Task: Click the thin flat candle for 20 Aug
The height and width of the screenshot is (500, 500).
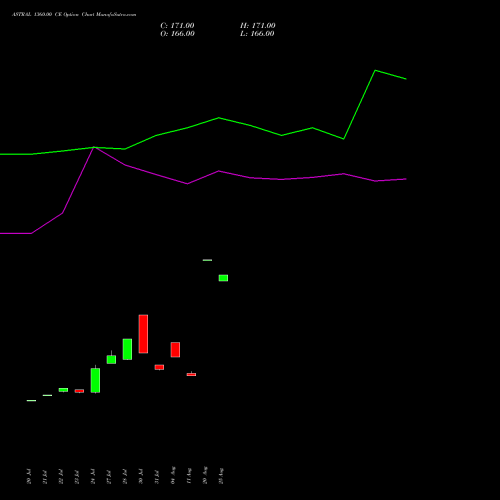Action: (x=207, y=260)
